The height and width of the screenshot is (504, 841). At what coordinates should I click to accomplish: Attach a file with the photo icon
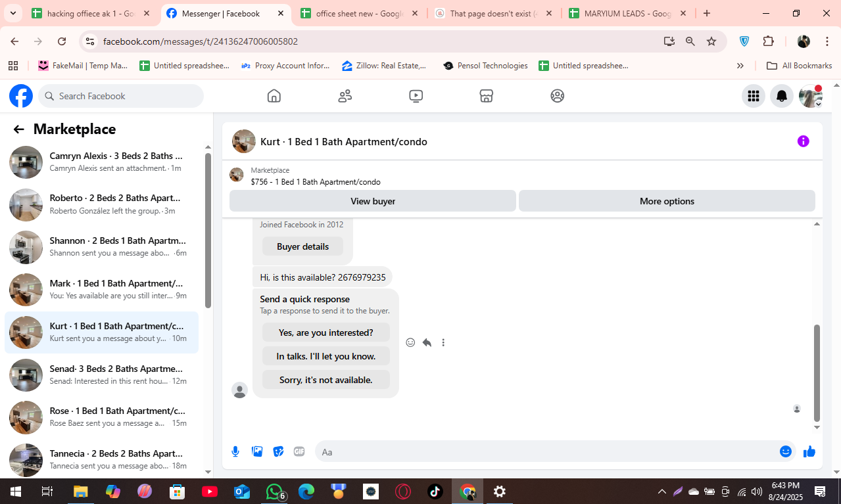[x=257, y=451]
